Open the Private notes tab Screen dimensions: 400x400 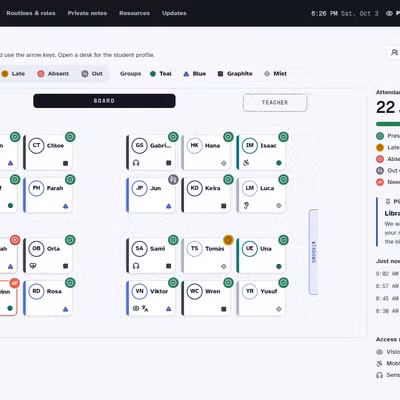click(87, 13)
